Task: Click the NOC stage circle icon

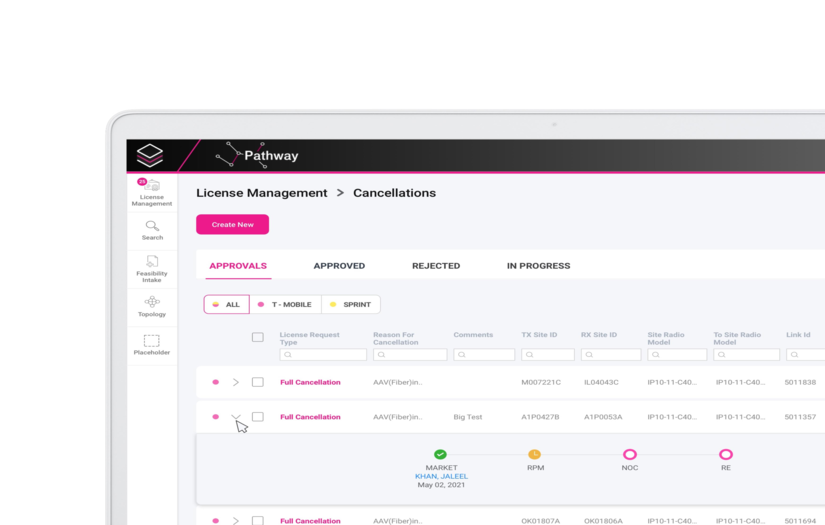Action: pyautogui.click(x=630, y=454)
